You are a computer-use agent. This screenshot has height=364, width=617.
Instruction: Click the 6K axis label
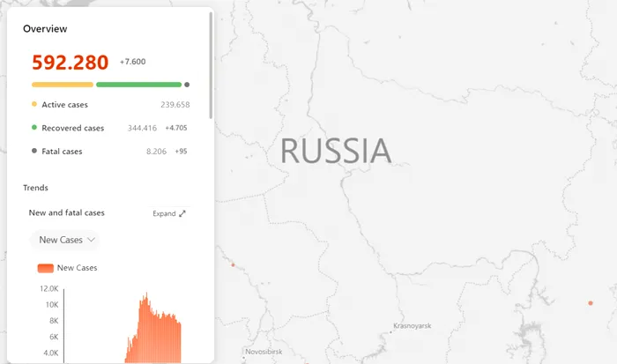coord(54,337)
